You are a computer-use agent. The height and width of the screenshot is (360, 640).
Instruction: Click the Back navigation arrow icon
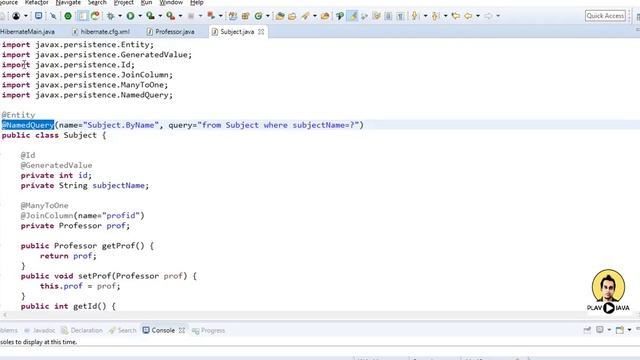point(468,16)
